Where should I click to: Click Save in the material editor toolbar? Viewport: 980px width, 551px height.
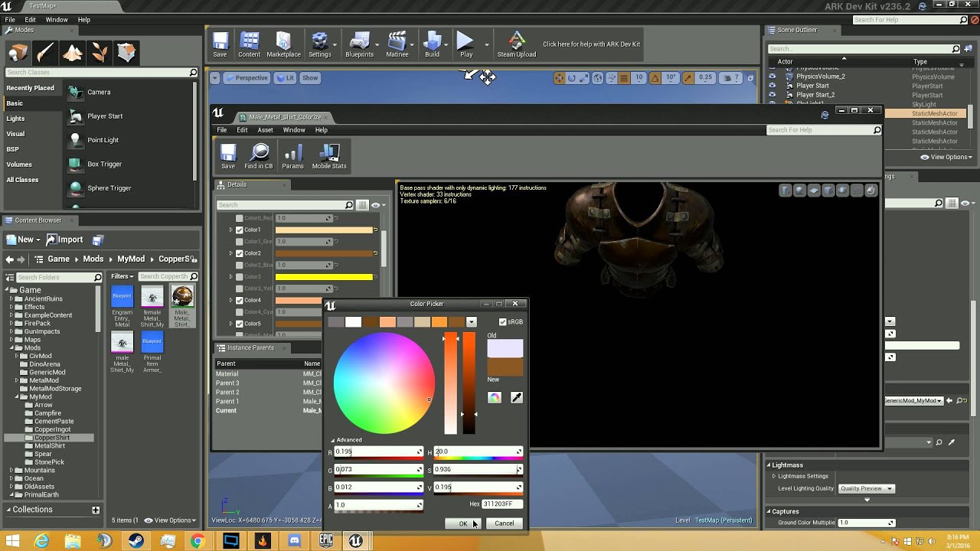[228, 156]
